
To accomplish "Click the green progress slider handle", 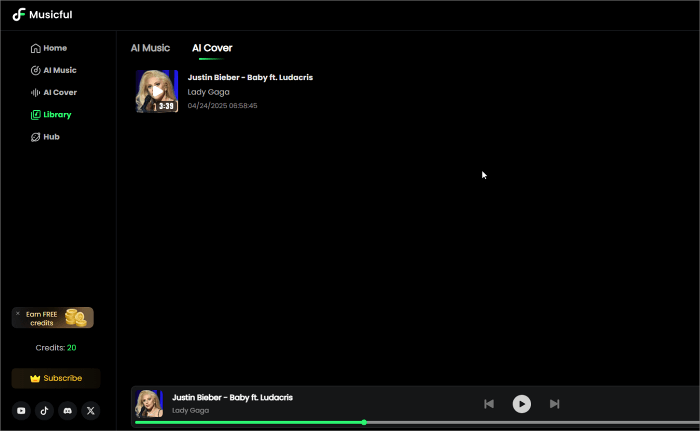I will 364,423.
